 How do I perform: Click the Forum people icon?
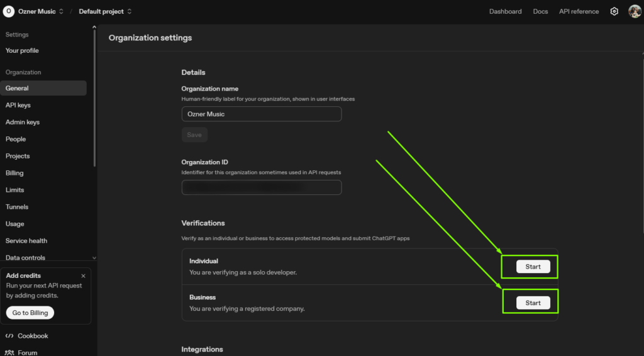9,353
